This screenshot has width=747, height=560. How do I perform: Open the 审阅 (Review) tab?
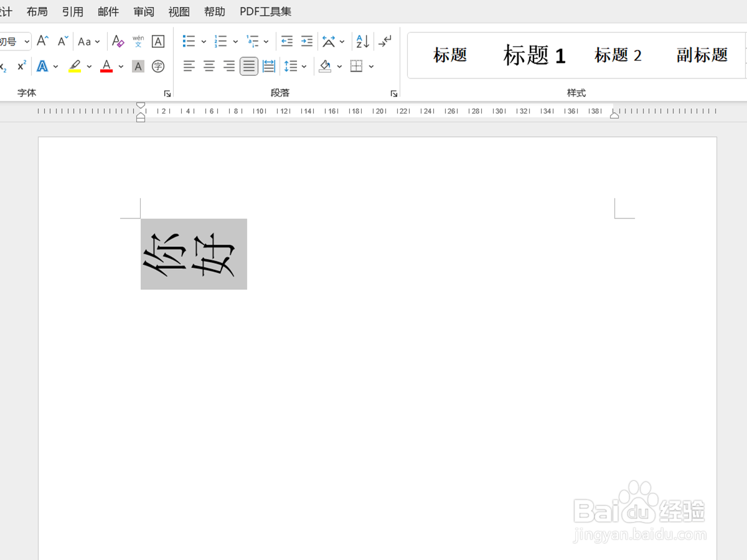coord(144,11)
